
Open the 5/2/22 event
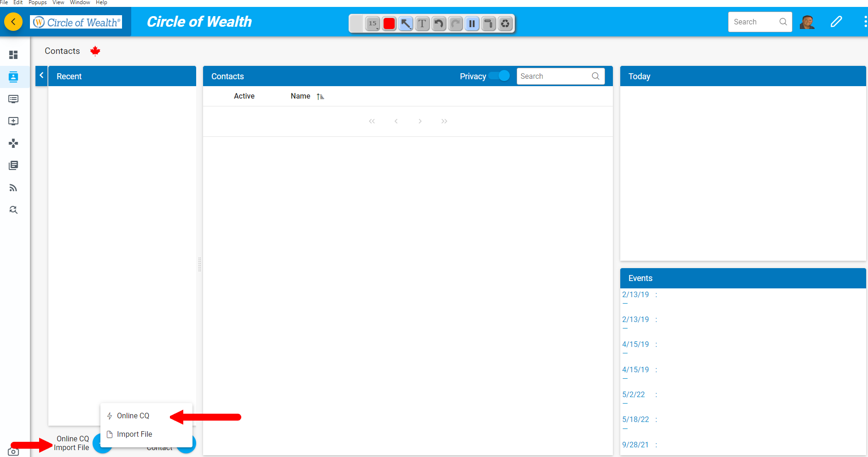tap(634, 394)
